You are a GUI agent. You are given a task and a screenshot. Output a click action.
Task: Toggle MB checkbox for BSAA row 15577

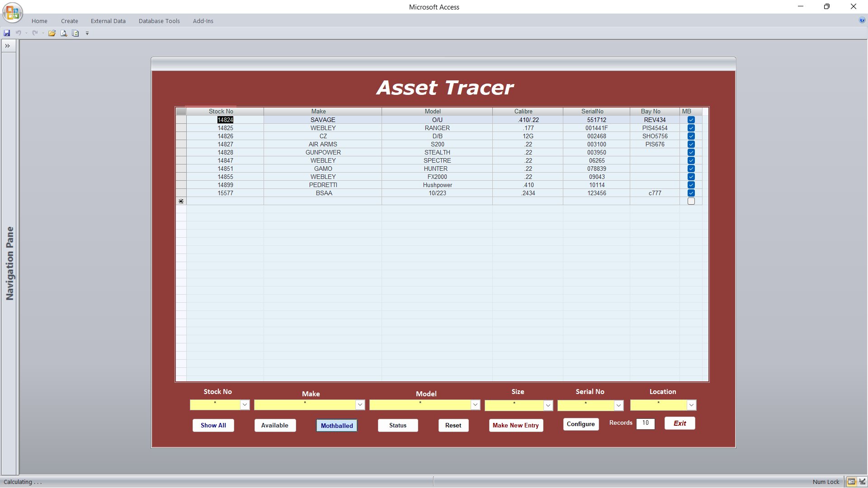[691, 193]
